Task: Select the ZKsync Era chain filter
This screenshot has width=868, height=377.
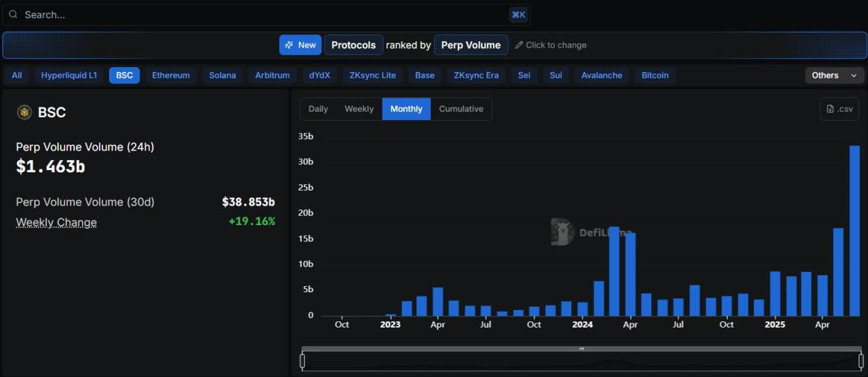Action: (x=476, y=75)
